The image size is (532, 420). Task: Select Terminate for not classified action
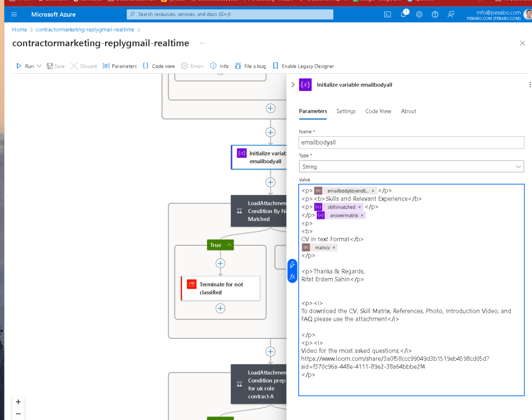coord(221,288)
